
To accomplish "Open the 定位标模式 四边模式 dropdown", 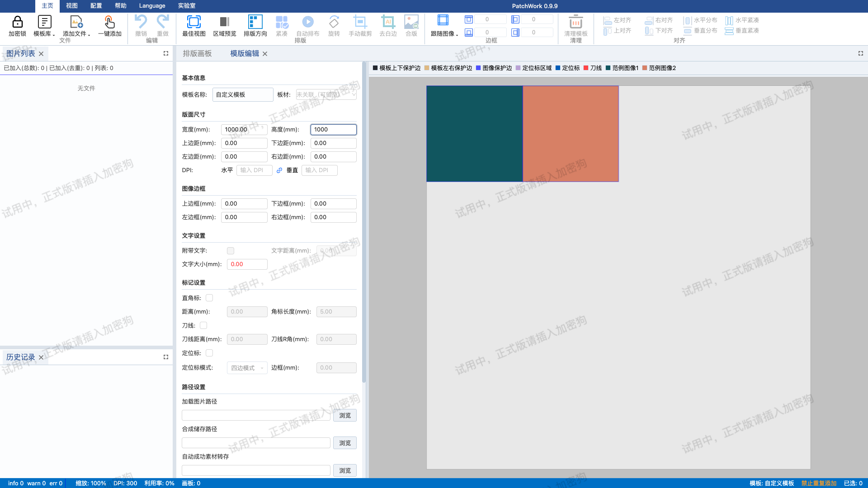I will pos(247,368).
